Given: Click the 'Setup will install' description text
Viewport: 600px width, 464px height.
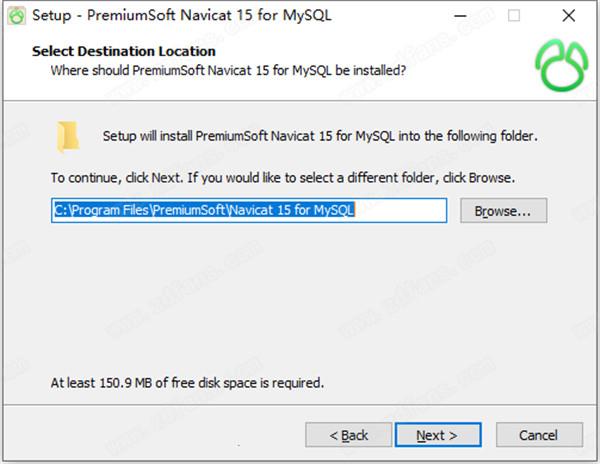Looking at the screenshot, I should pos(320,136).
